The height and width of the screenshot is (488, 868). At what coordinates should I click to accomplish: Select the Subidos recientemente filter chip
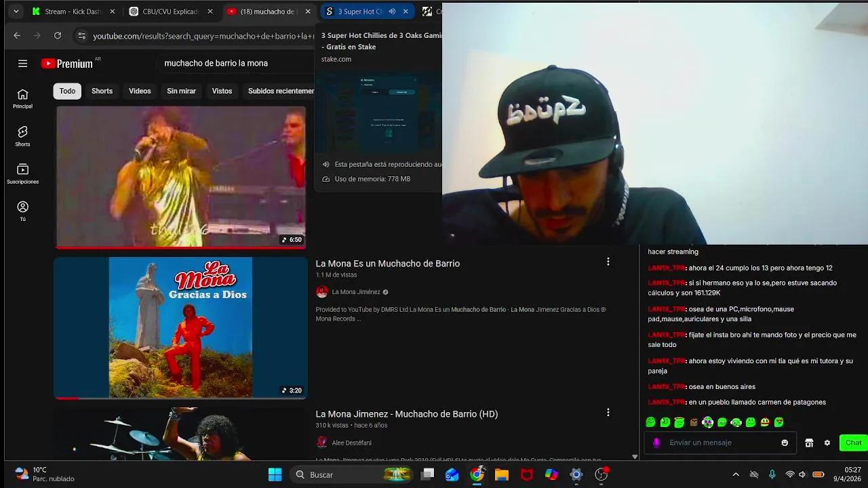pyautogui.click(x=279, y=91)
